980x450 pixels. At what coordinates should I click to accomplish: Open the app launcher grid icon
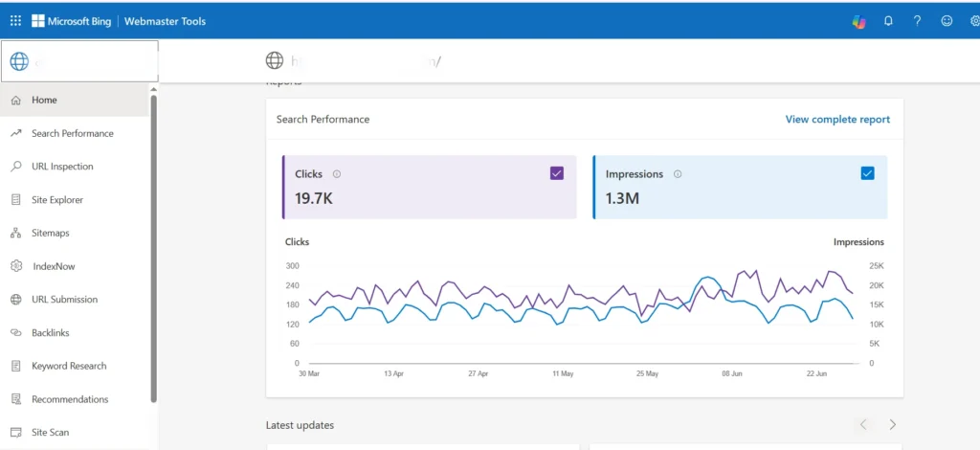point(15,21)
